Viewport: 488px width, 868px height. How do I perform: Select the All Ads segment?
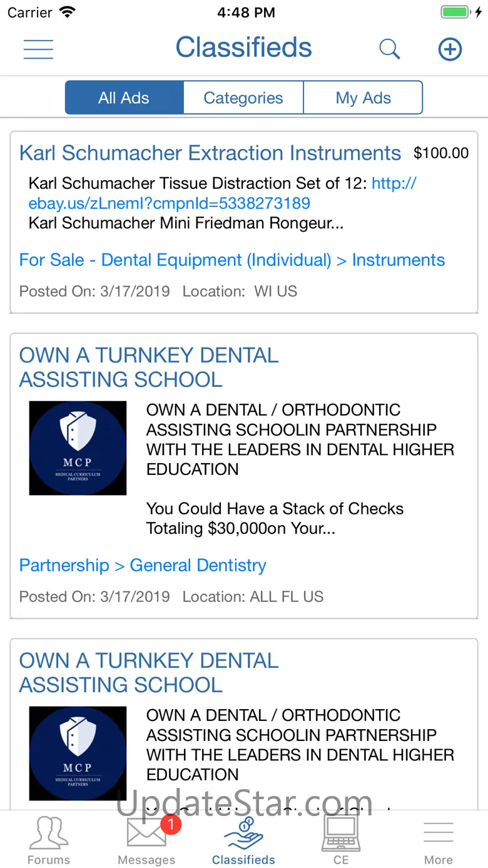[124, 98]
